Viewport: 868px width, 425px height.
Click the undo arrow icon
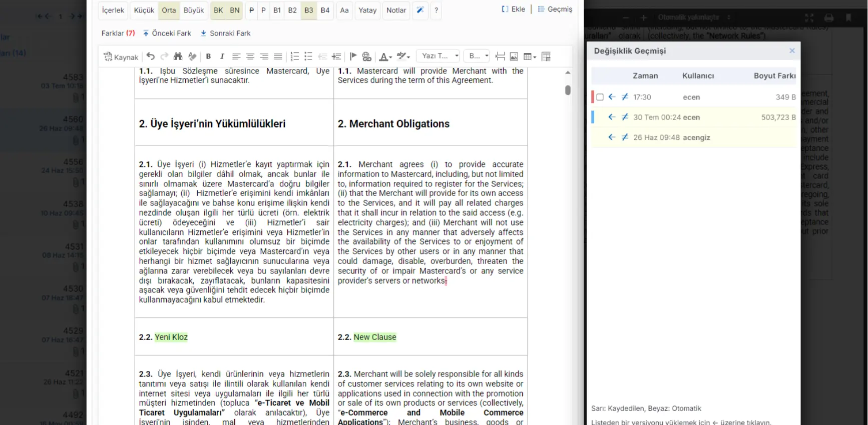(x=151, y=56)
